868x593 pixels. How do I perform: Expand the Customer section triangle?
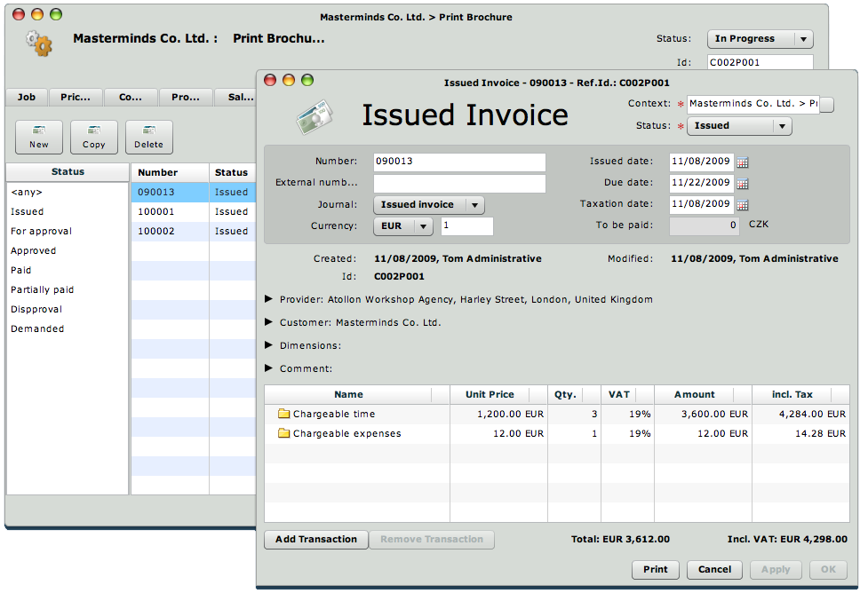[x=269, y=322]
